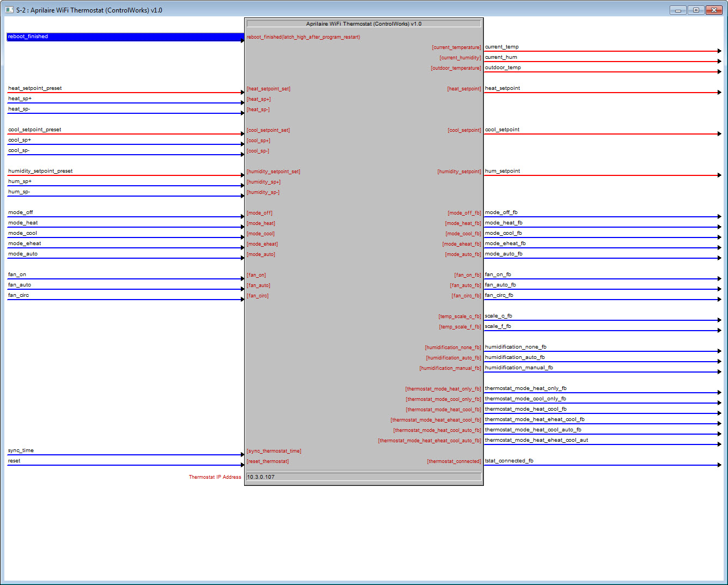Select the mode_auto_fb output signal name
Viewport: 728px width, 585px height.
[x=504, y=254]
